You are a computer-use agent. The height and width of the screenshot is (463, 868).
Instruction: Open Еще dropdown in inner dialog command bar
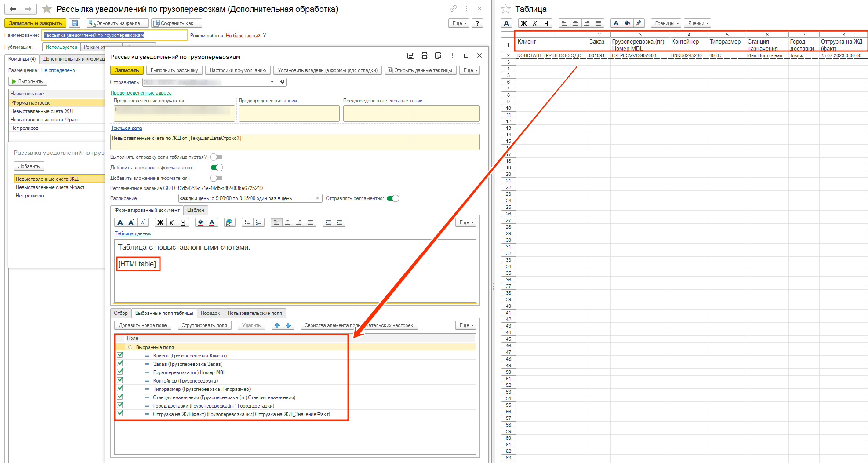click(x=470, y=70)
